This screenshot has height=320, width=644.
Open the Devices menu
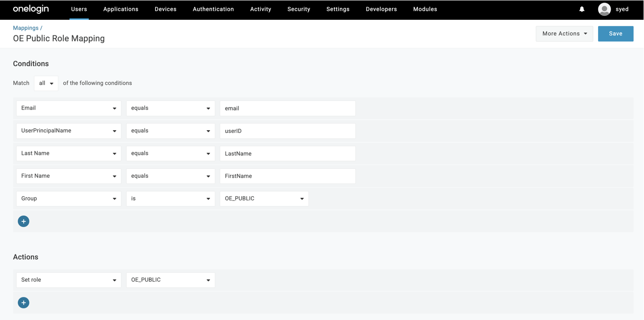(x=165, y=9)
